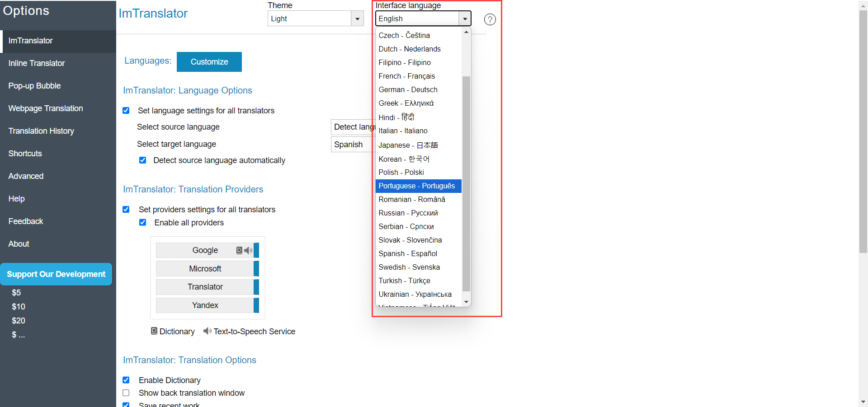Pick the highlighted Portuguese - Português option
The width and height of the screenshot is (868, 407).
(419, 186)
